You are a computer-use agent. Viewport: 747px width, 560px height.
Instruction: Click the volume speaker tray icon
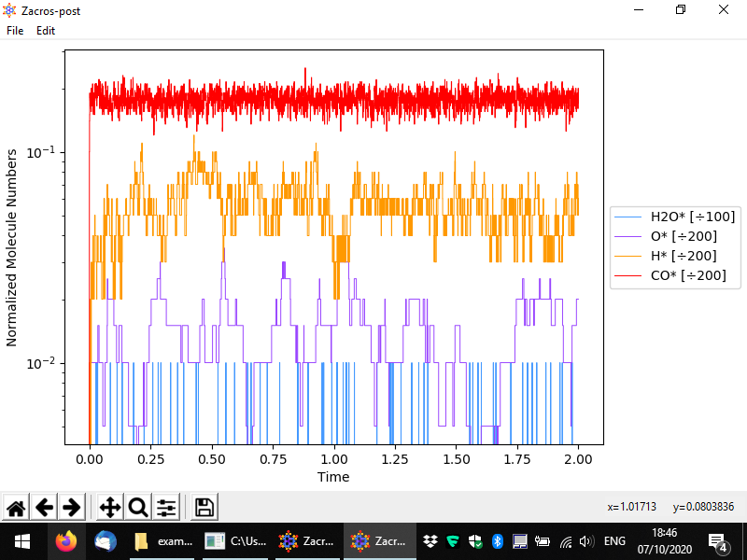(x=586, y=541)
